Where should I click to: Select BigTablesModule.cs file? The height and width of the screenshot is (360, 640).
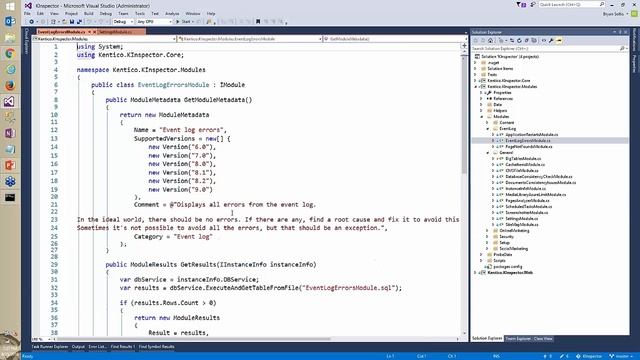point(523,159)
